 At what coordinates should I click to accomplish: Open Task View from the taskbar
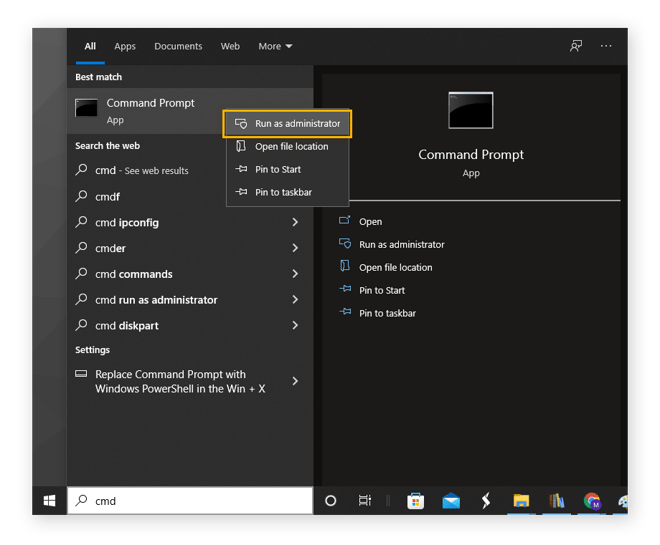click(x=365, y=501)
